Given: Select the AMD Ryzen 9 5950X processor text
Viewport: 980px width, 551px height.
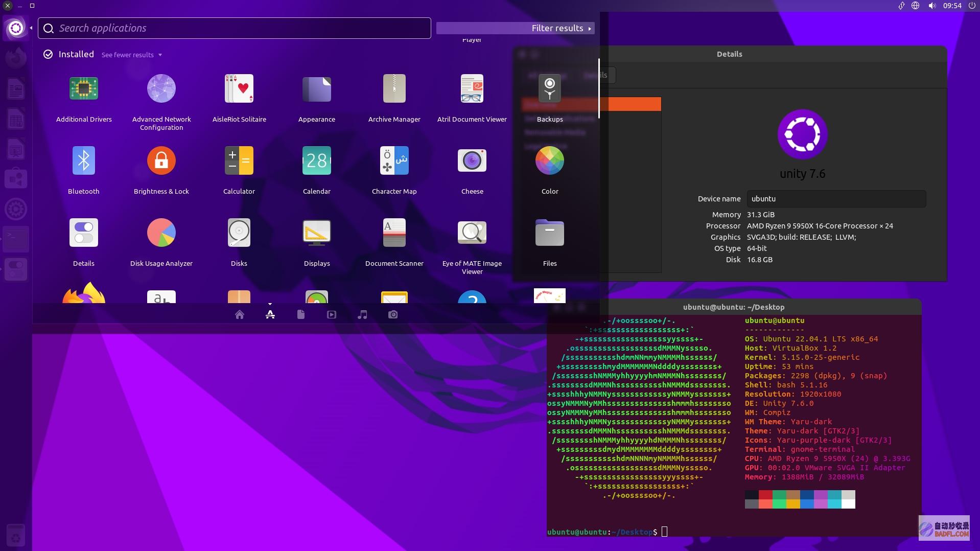Looking at the screenshot, I should [820, 226].
